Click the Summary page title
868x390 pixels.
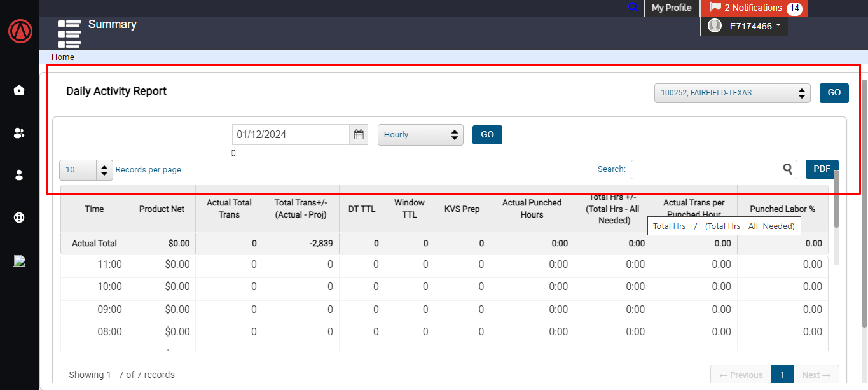(113, 24)
